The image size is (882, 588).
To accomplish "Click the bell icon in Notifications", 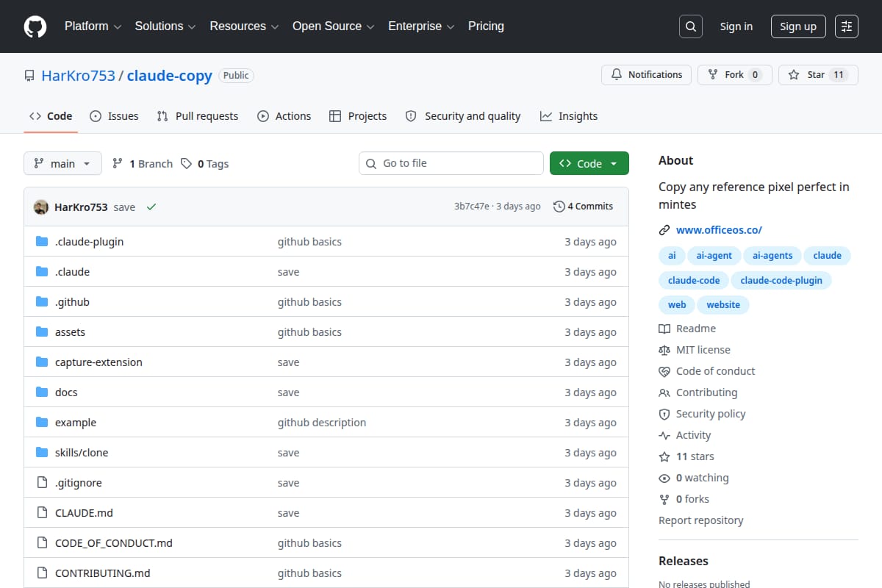I will point(616,75).
